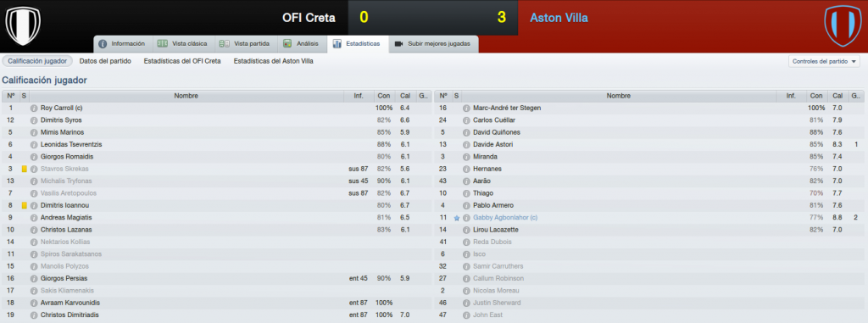
Task: Open the Vista clásica tab
Action: (x=182, y=44)
